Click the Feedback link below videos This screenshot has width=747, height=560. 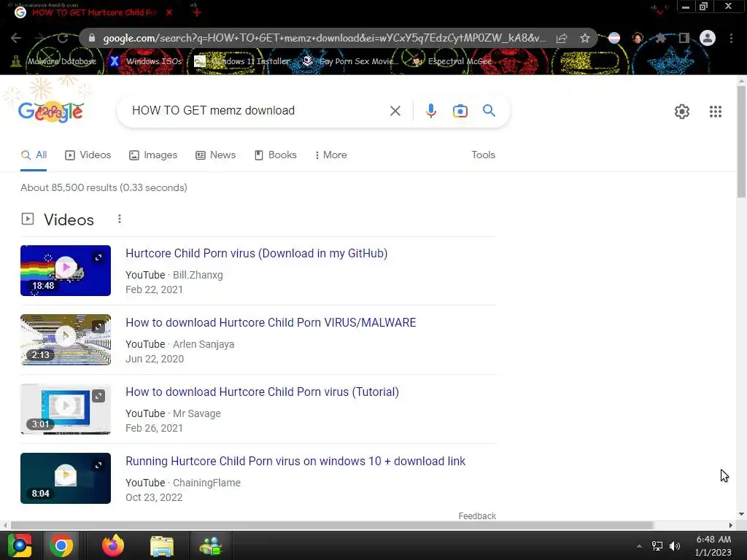[477, 516]
